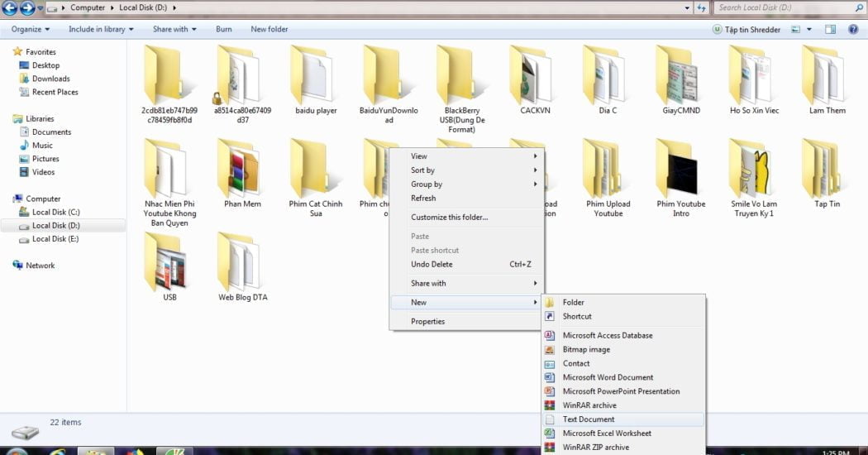This screenshot has height=455, width=868.
Task: Select the BaiduYunDownload folder
Action: (389, 84)
